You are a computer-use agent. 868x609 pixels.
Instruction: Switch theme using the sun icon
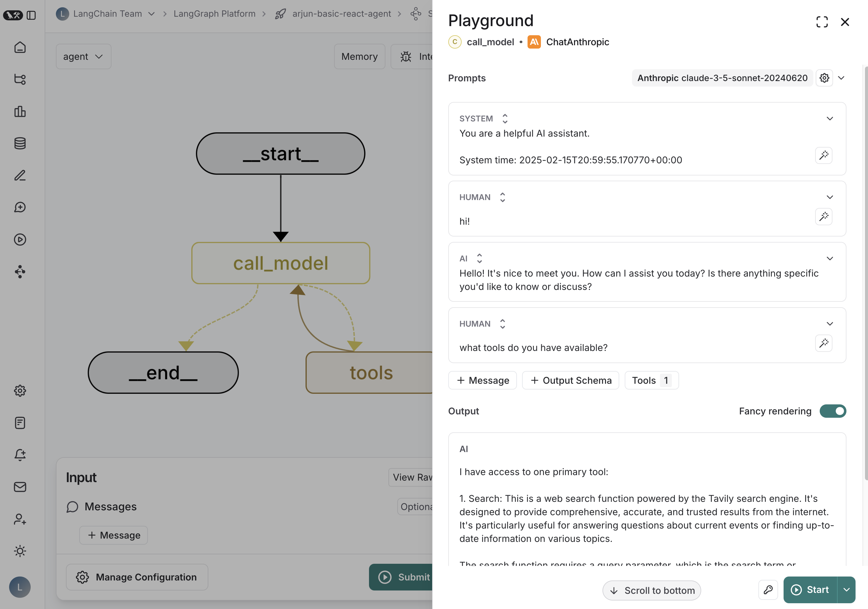(20, 551)
